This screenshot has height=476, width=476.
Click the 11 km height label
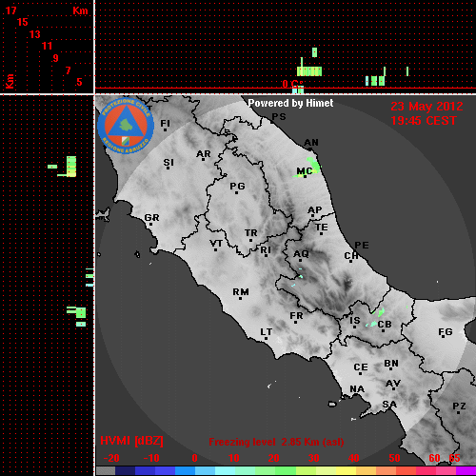point(47,46)
